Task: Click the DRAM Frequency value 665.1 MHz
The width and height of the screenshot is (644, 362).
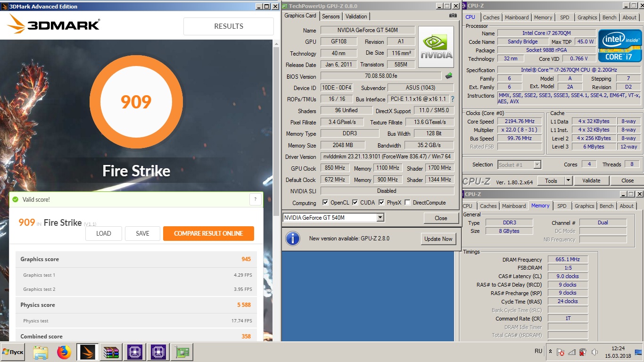Action: [x=568, y=259]
